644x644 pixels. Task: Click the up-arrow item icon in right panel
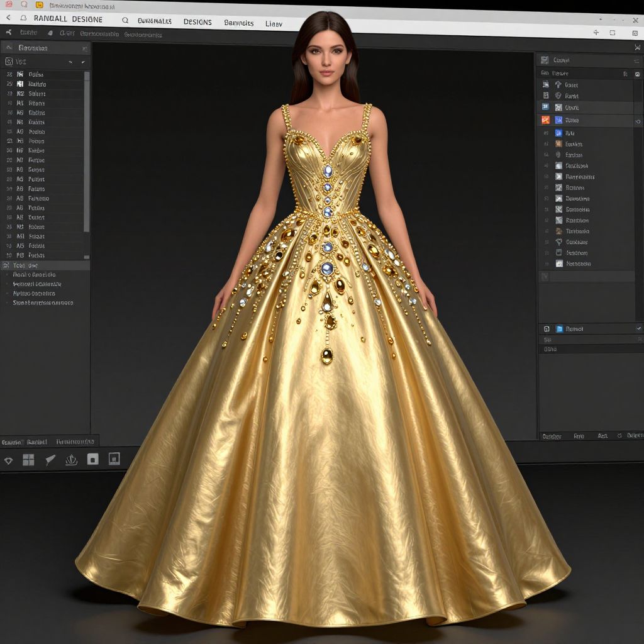[557, 84]
